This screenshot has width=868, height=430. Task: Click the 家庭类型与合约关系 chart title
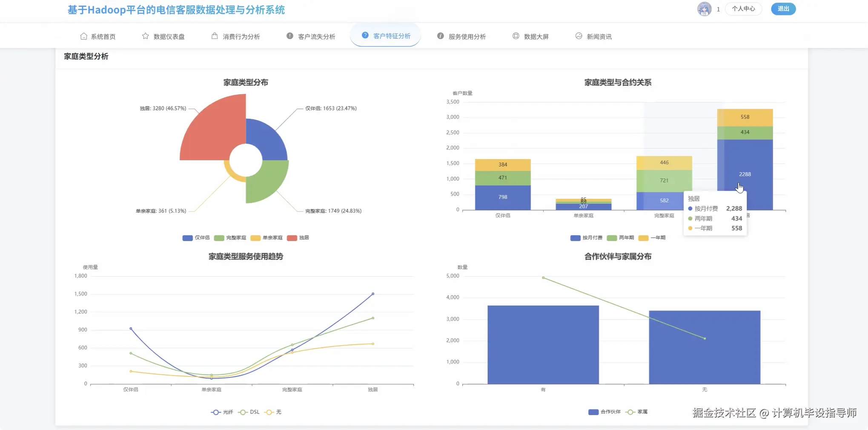coord(618,82)
